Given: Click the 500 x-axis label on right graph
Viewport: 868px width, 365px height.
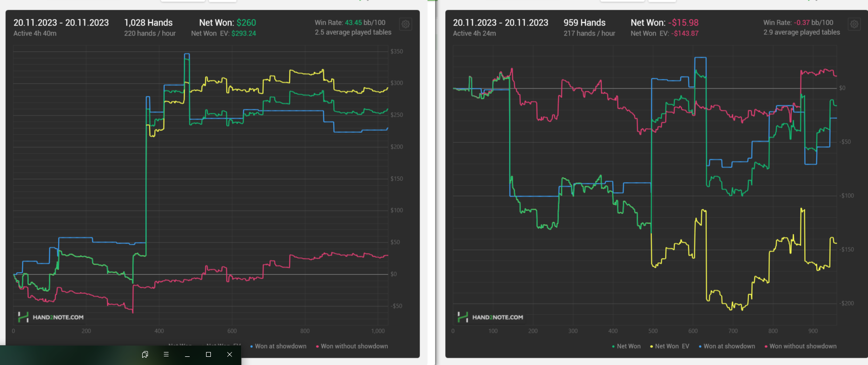Looking at the screenshot, I should (x=653, y=331).
